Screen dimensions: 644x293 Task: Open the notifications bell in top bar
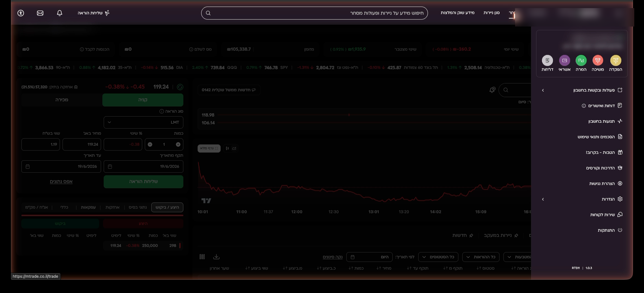[60, 13]
